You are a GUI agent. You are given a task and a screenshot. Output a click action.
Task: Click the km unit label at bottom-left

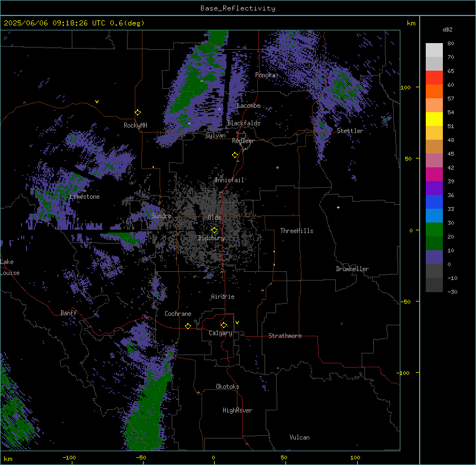click(x=8, y=458)
